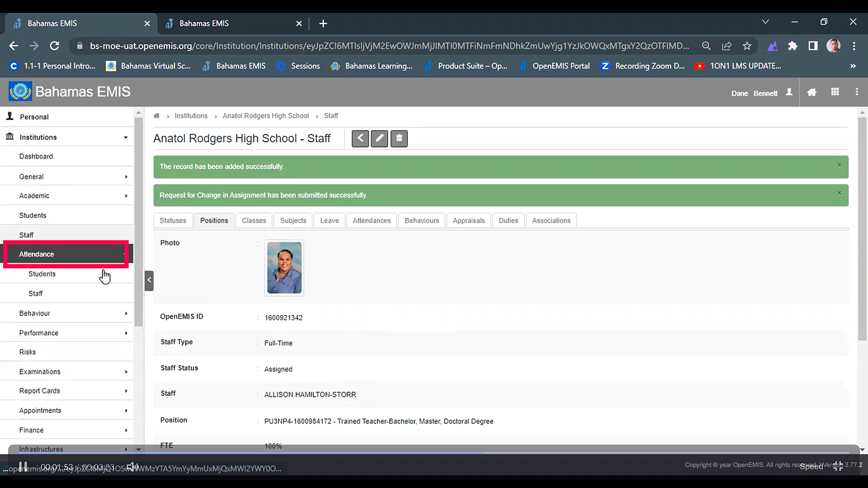This screenshot has height=488, width=868.
Task: Open the Associations tab
Action: 551,220
